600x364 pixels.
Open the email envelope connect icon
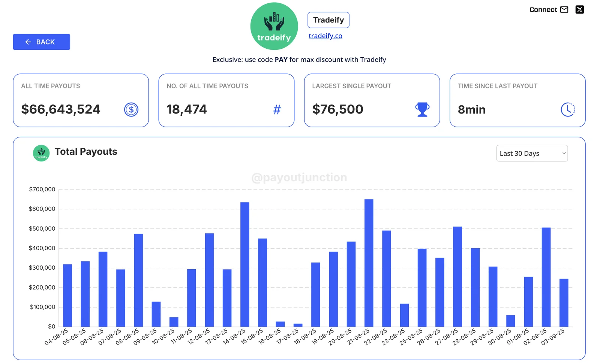[564, 10]
